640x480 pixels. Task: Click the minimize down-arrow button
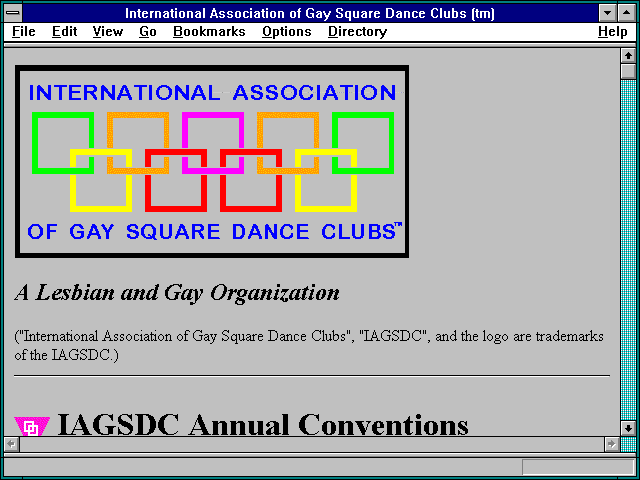click(607, 13)
